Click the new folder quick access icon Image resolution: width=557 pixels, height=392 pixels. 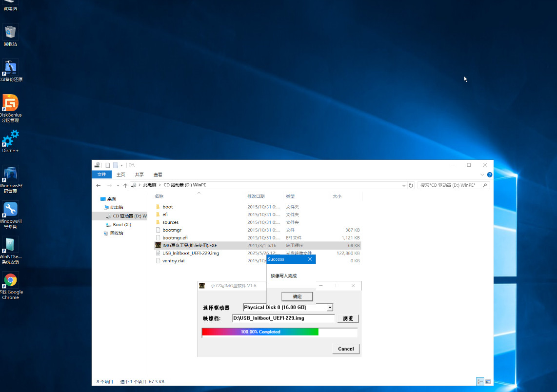pos(116,165)
